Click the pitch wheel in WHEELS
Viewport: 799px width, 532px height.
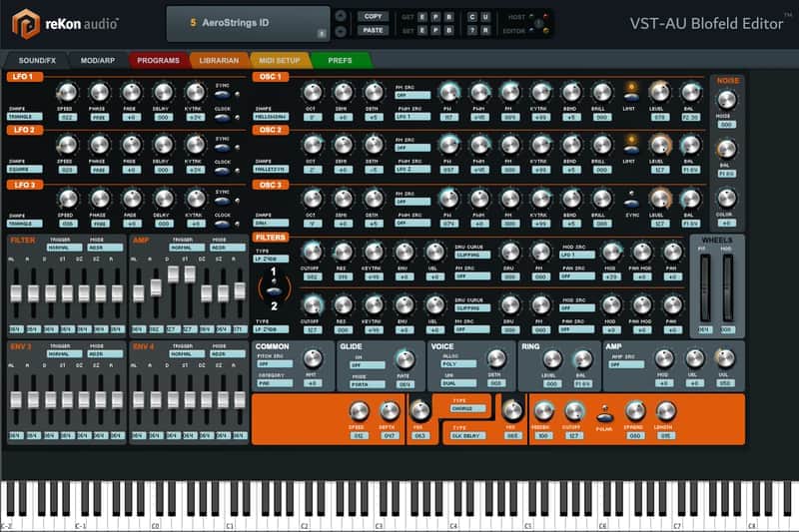point(705,287)
